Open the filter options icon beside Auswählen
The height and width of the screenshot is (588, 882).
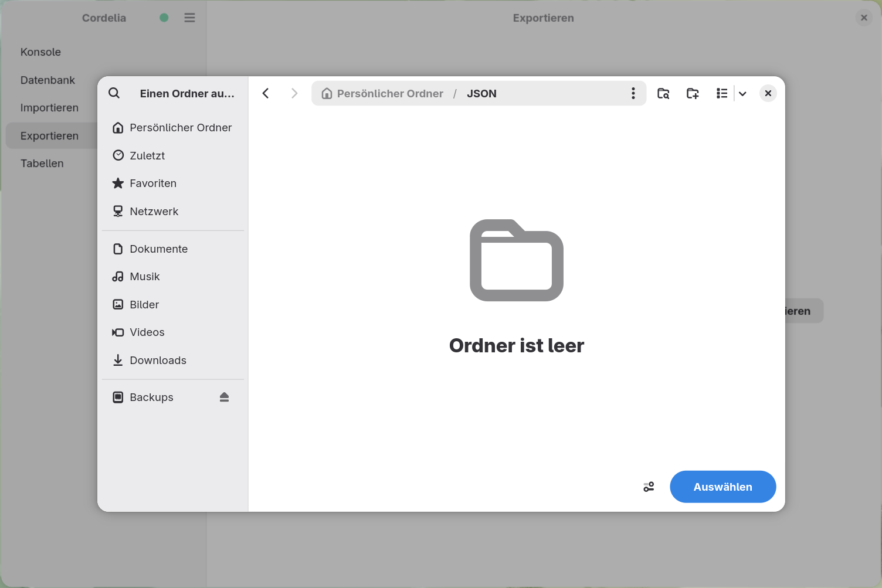coord(649,487)
